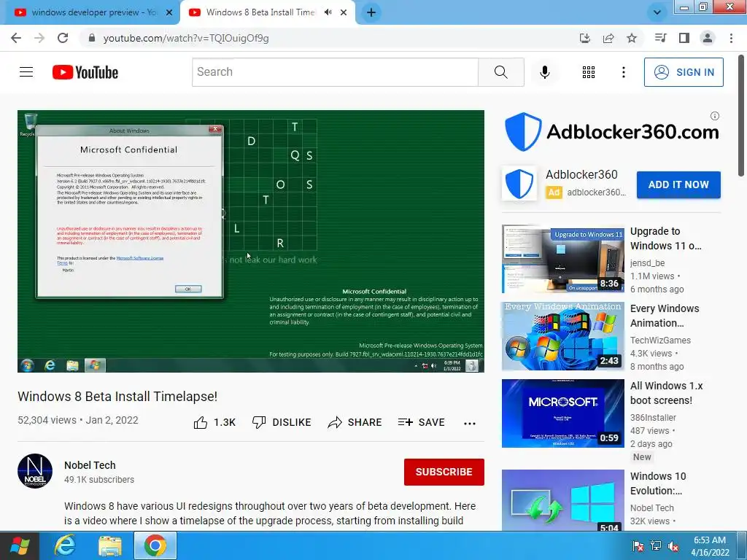Open Windows 10 Evolution thumbnail
Viewport: 747px width, 560px height.
coord(562,500)
